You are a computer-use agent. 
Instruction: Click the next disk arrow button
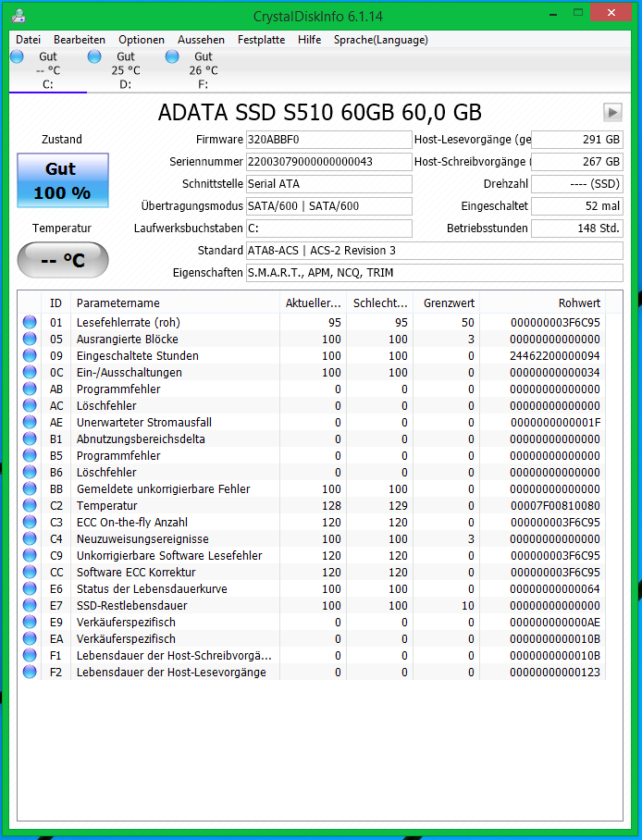612,113
